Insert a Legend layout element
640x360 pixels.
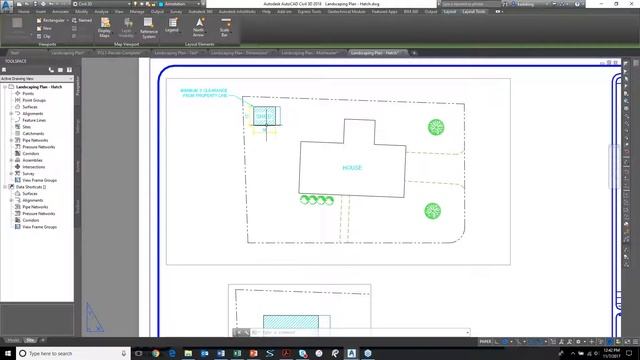[172, 25]
